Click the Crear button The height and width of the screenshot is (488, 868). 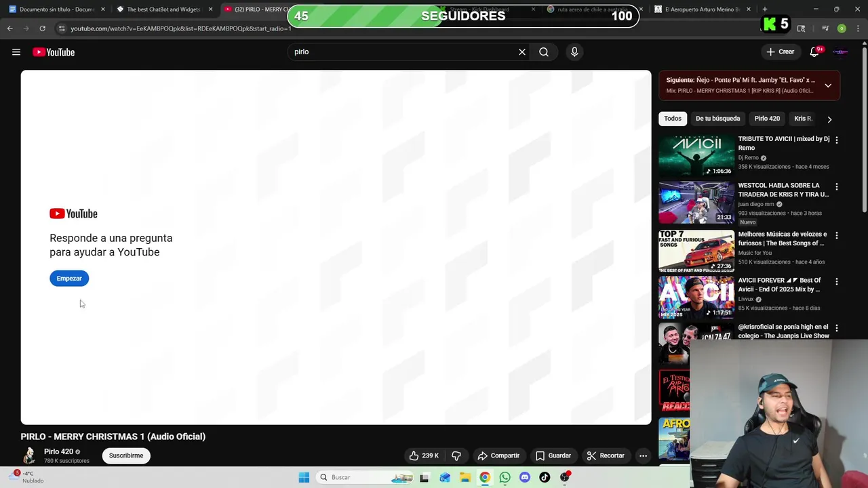[x=780, y=52]
